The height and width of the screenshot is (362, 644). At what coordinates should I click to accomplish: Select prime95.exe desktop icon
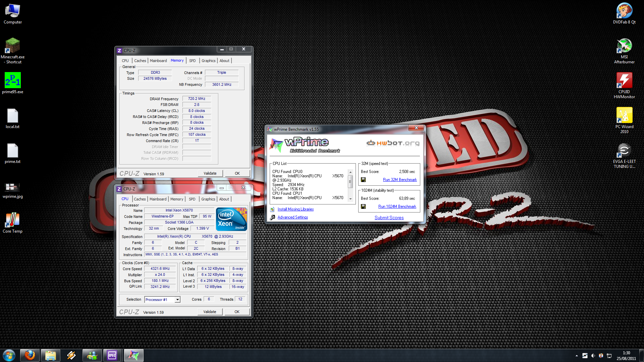(13, 83)
